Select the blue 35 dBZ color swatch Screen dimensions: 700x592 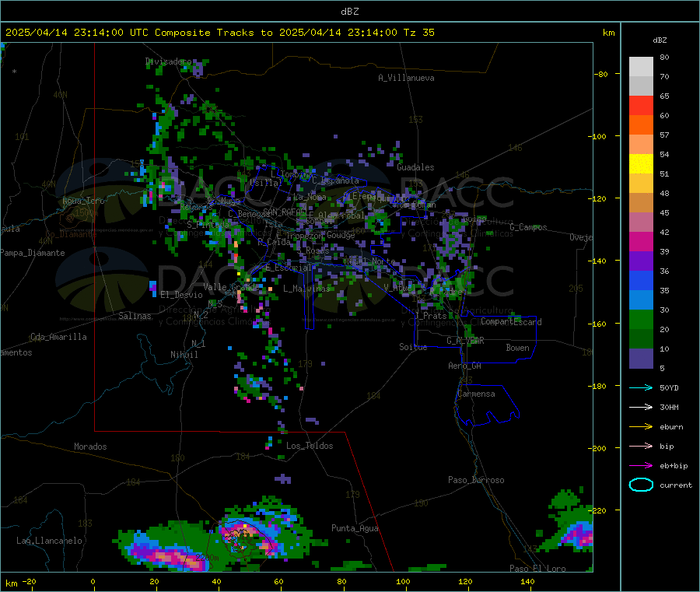click(641, 280)
